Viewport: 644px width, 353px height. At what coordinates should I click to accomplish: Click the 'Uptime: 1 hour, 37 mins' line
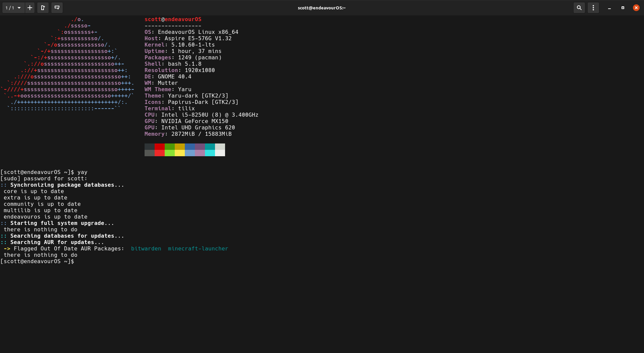pos(183,51)
